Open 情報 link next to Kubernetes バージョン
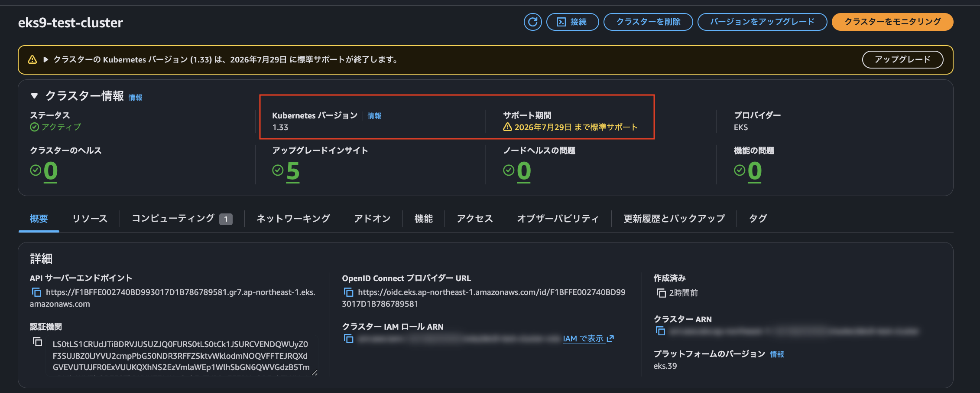Image resolution: width=980 pixels, height=393 pixels. click(x=374, y=116)
